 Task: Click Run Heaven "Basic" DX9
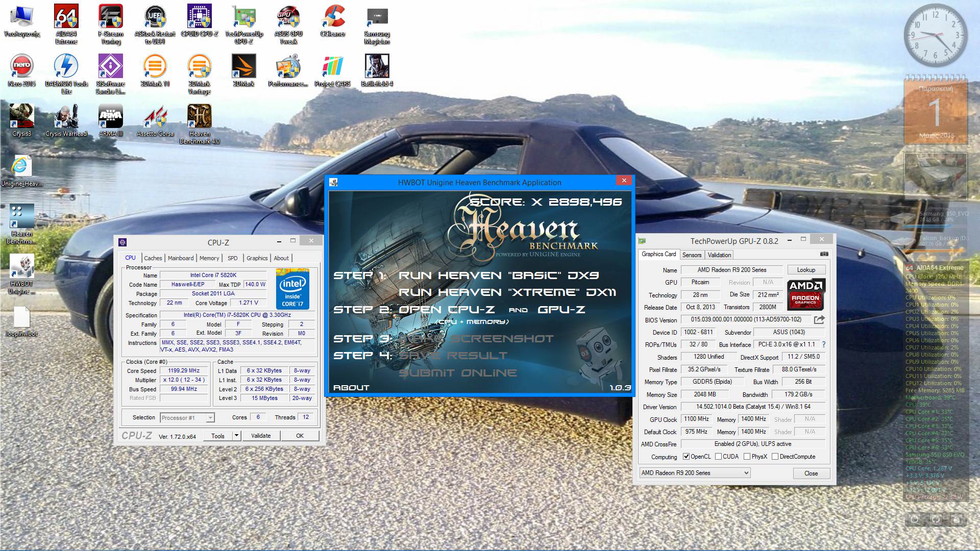point(498,275)
